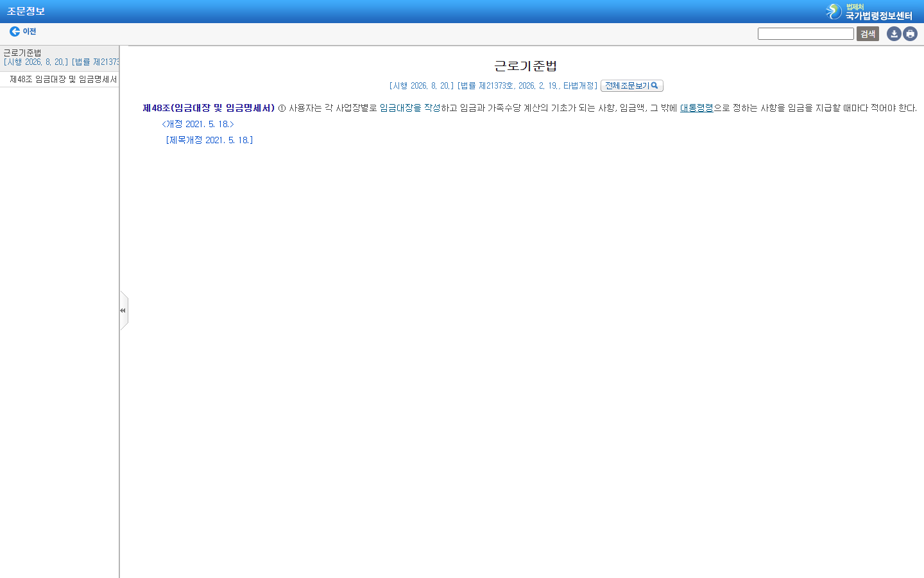Open the 국가법령정보센터 logo
The height and width of the screenshot is (578, 924).
coord(869,12)
